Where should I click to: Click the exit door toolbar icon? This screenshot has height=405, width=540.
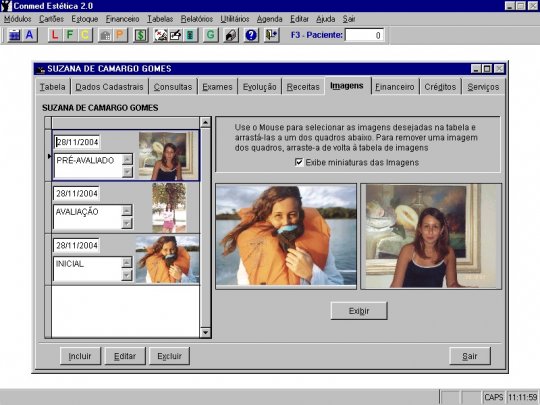click(x=271, y=35)
